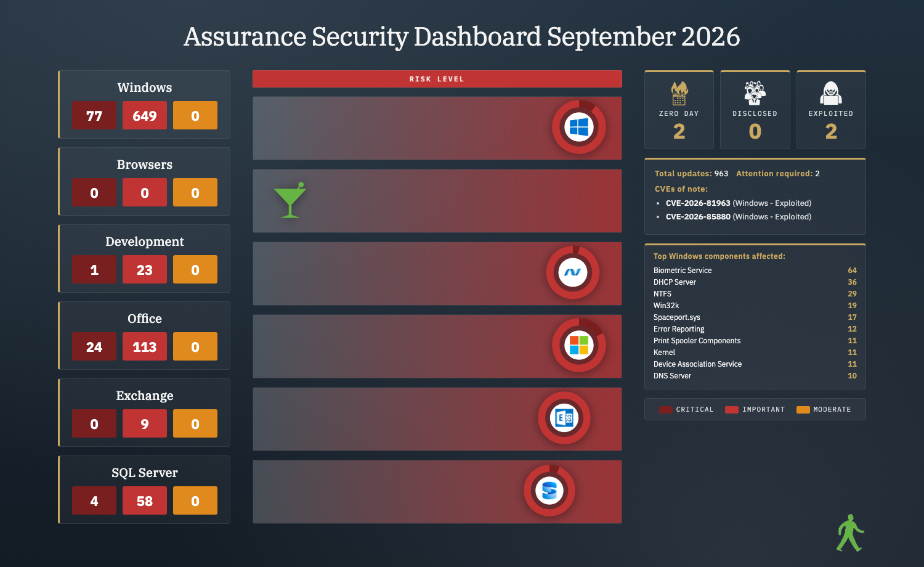Open CVE-2026-85880 entry

(x=739, y=216)
